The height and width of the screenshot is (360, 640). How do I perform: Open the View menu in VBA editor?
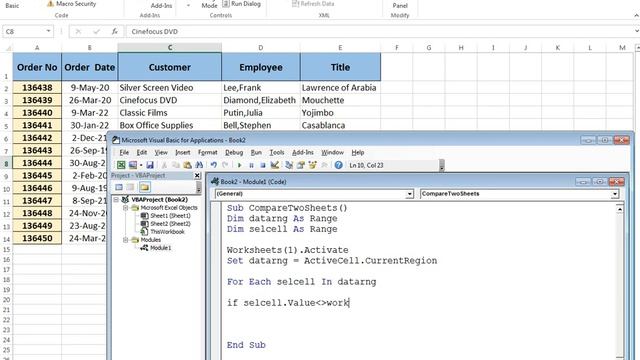pyautogui.click(x=161, y=152)
